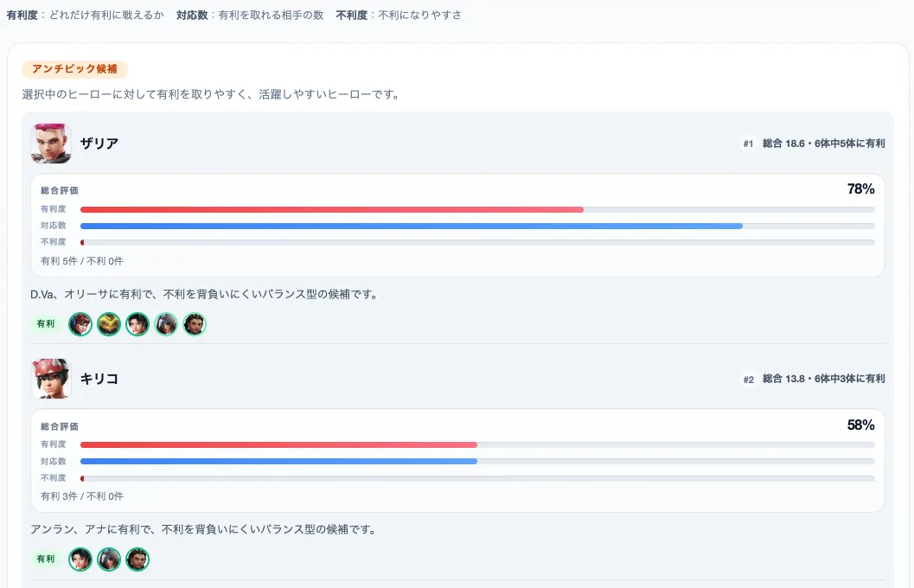The height and width of the screenshot is (588, 914).
Task: Select the third hero icon in ザリア's 有利 row
Action: [x=137, y=323]
